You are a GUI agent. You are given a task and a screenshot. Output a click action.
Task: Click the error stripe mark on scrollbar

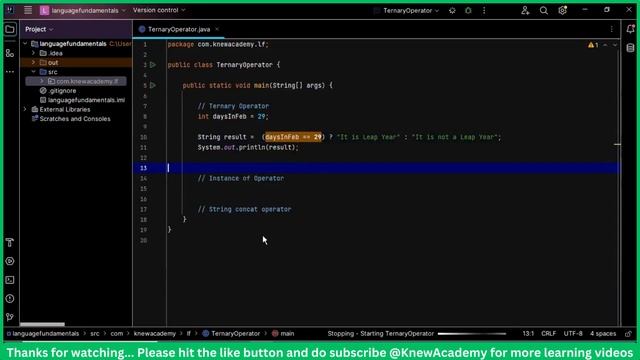617,144
